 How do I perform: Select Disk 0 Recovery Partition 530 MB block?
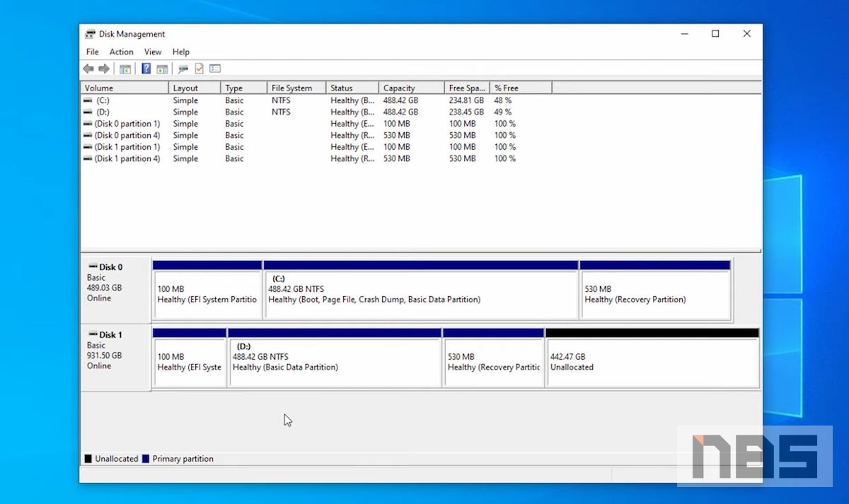654,294
